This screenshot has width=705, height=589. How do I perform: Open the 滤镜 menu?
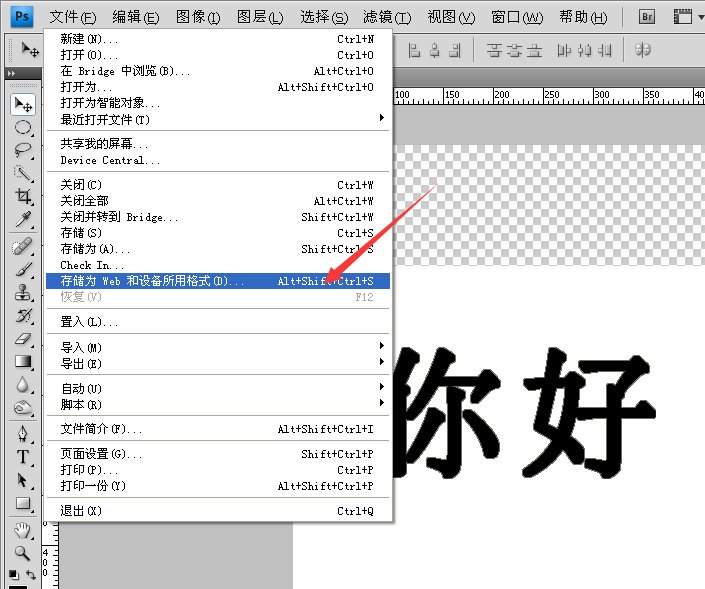point(387,17)
